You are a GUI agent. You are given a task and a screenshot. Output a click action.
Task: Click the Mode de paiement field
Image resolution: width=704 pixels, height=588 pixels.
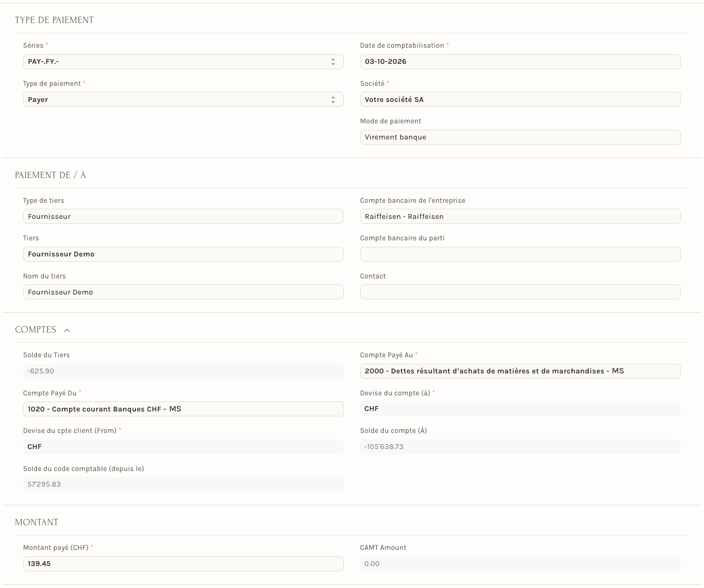520,137
